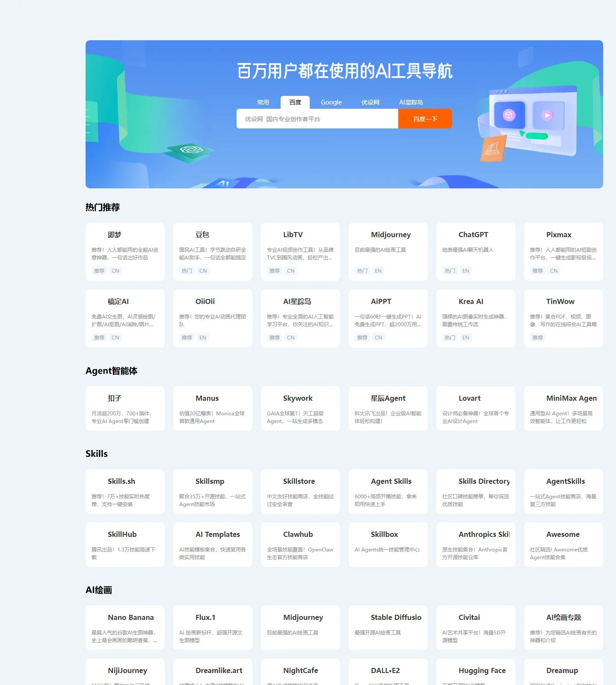Open the 稿定AI card
Screen dimensions: 616x685
coord(125,319)
